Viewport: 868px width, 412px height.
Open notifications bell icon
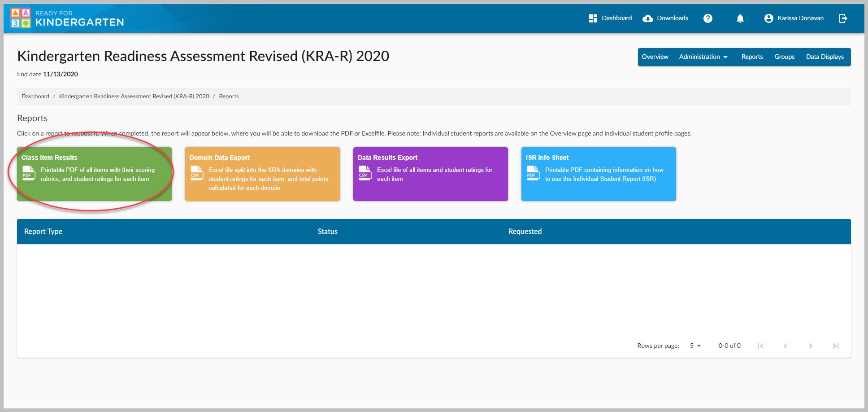(740, 18)
